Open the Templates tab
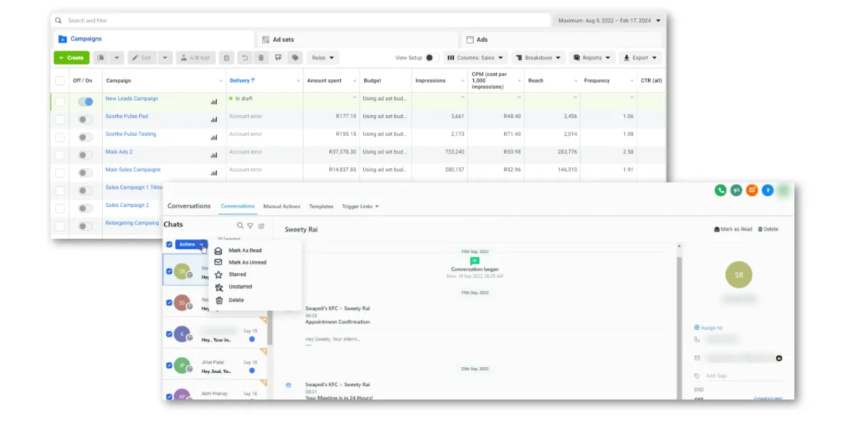This screenshot has height=438, width=868. [x=321, y=206]
